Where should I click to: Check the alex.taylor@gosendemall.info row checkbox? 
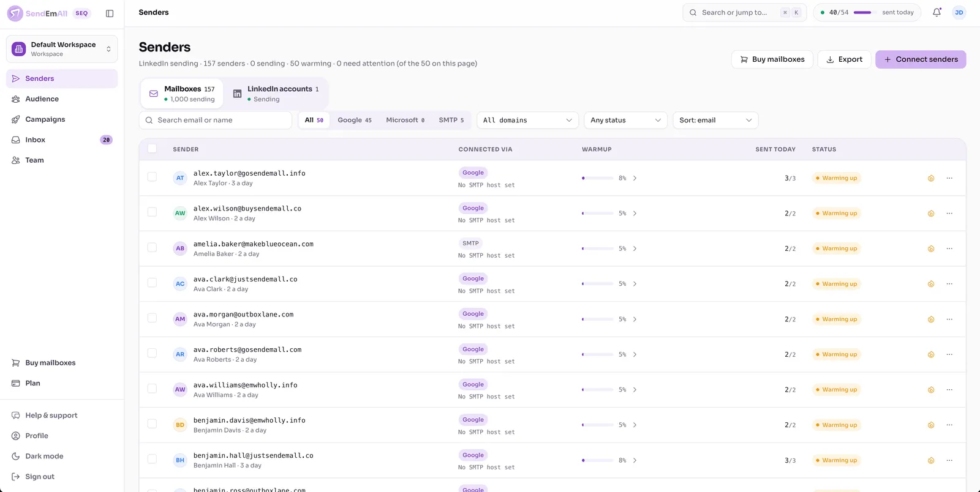(152, 177)
